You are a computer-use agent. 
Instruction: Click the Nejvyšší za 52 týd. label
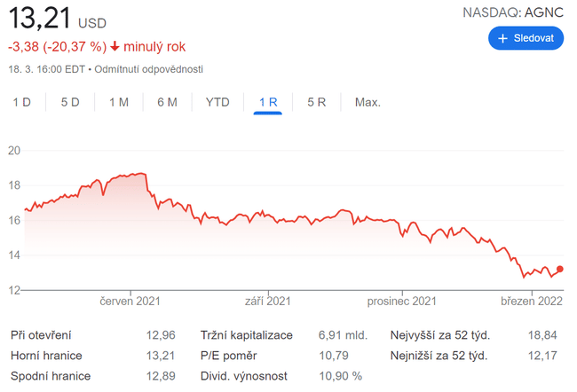point(440,335)
